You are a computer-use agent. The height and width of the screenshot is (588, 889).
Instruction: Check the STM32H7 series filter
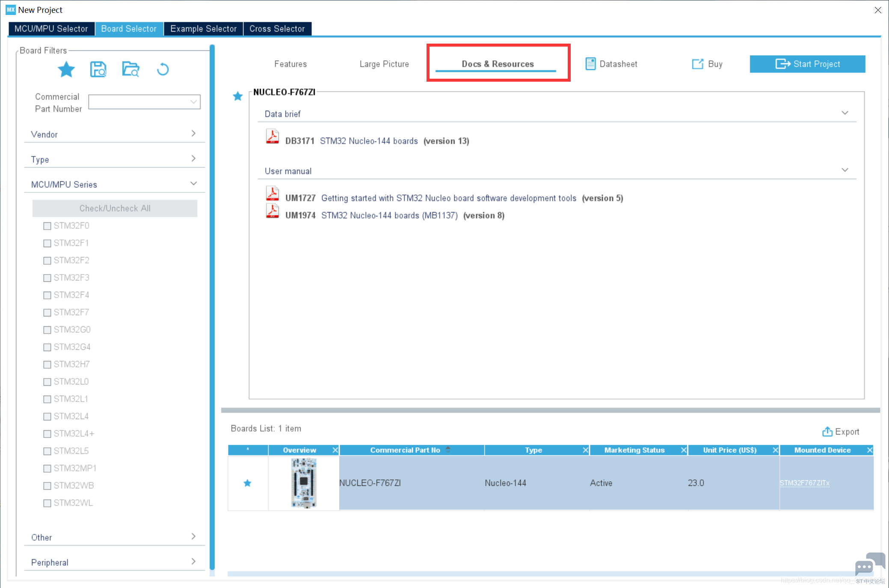coord(47,364)
